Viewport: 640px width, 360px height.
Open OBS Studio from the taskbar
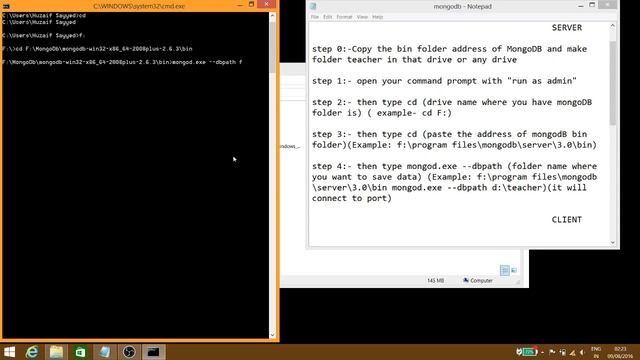(x=129, y=352)
